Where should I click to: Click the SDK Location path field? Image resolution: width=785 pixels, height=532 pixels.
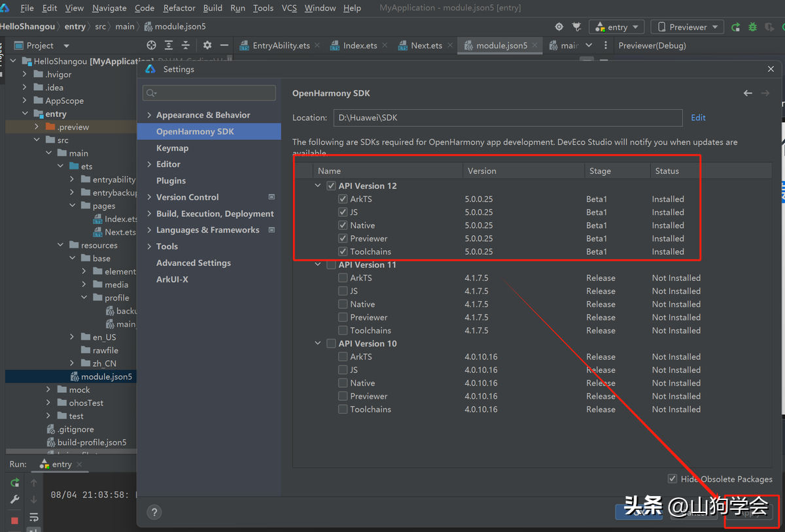click(x=508, y=118)
